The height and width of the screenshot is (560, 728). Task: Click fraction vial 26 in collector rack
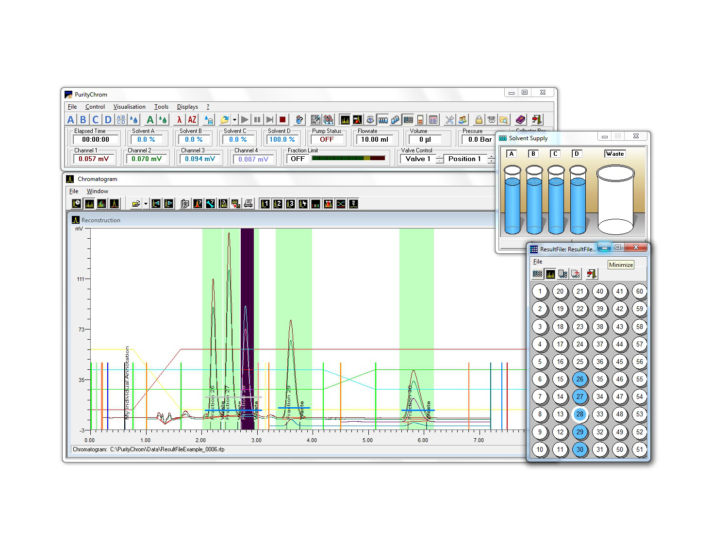tap(580, 379)
